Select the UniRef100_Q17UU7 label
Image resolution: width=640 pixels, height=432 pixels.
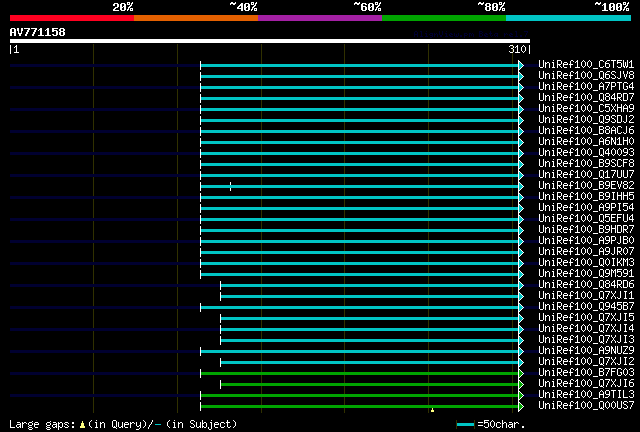click(x=586, y=175)
